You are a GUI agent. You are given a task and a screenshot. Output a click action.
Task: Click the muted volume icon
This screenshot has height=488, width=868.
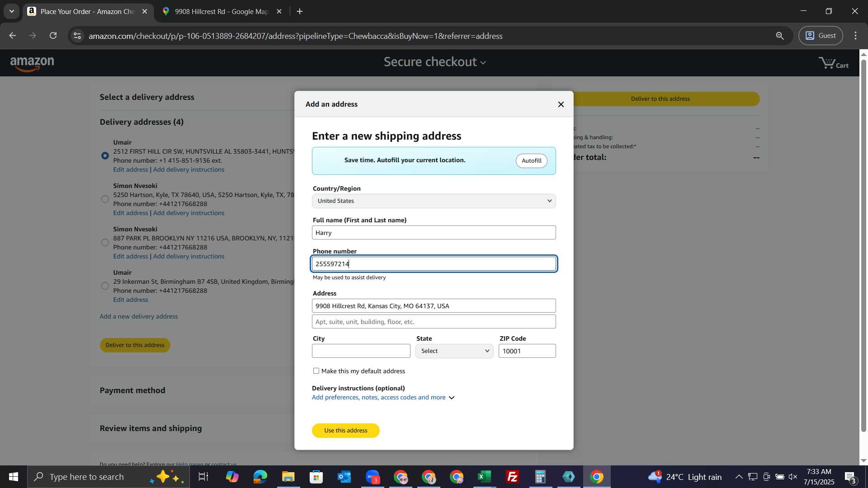(793, 477)
